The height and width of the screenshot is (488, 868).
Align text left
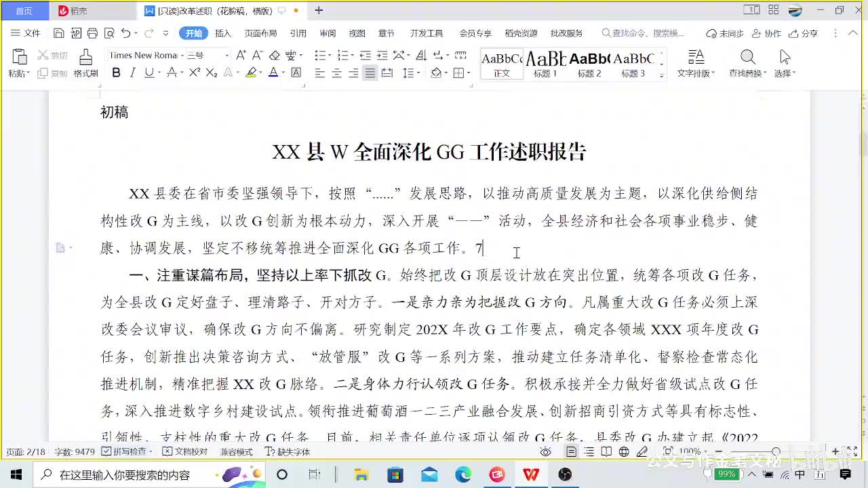click(320, 73)
